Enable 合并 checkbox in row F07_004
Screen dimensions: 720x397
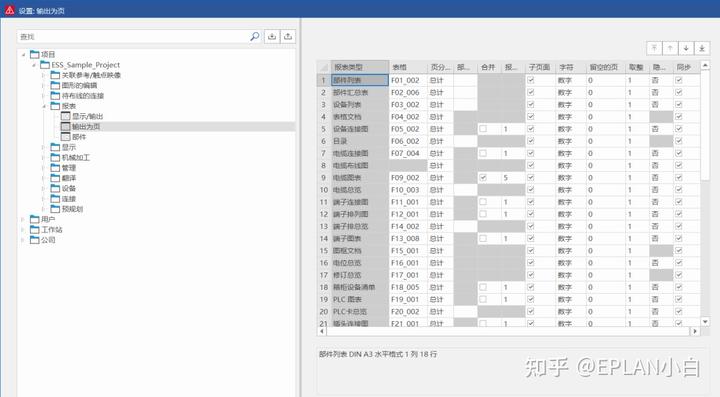[483, 153]
